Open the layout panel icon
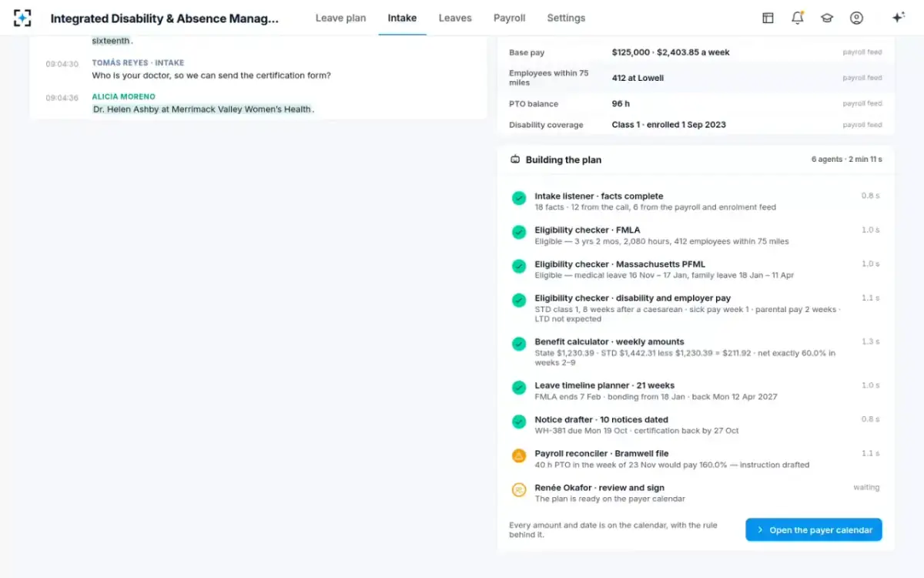The width and height of the screenshot is (924, 578). pyautogui.click(x=768, y=18)
